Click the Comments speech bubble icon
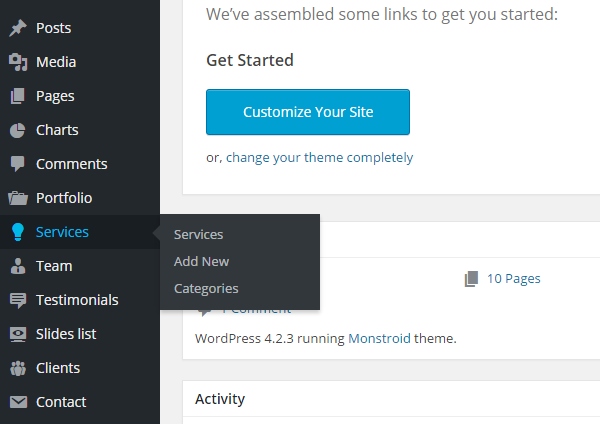 tap(18, 164)
